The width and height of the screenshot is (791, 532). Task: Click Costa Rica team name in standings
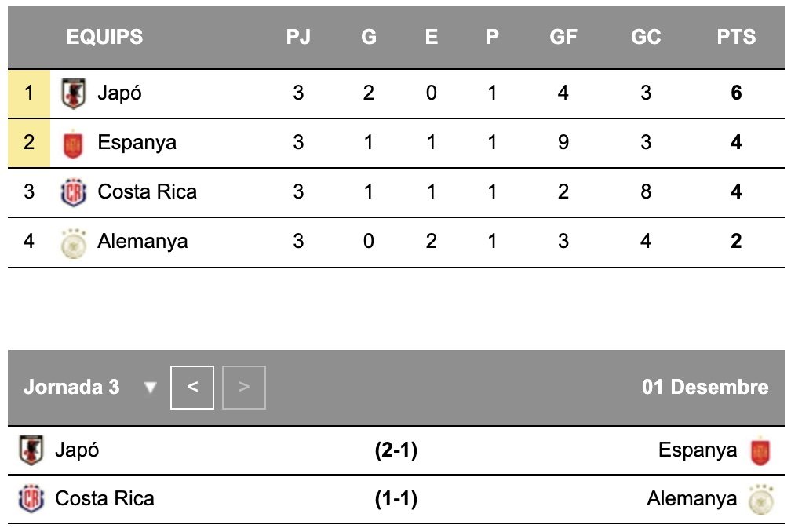(147, 191)
